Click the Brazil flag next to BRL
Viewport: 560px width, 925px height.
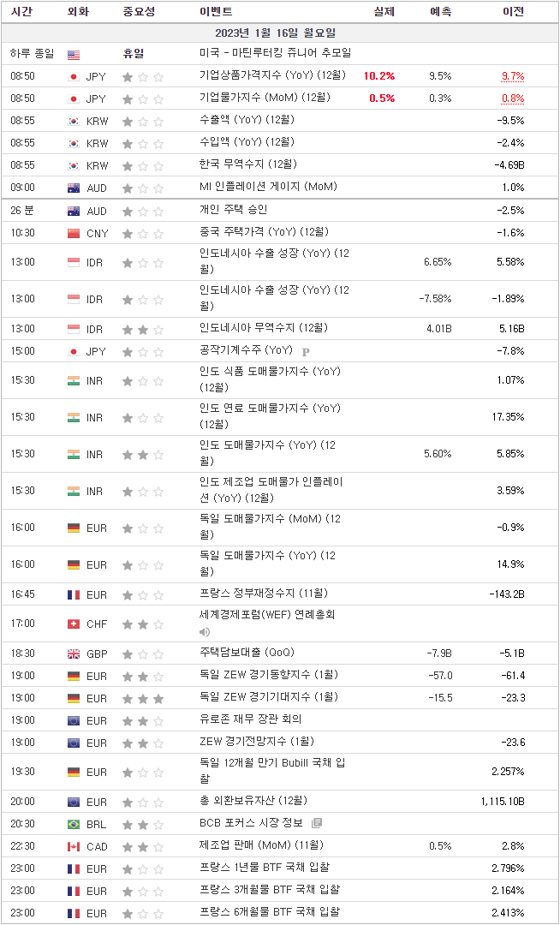(x=74, y=824)
